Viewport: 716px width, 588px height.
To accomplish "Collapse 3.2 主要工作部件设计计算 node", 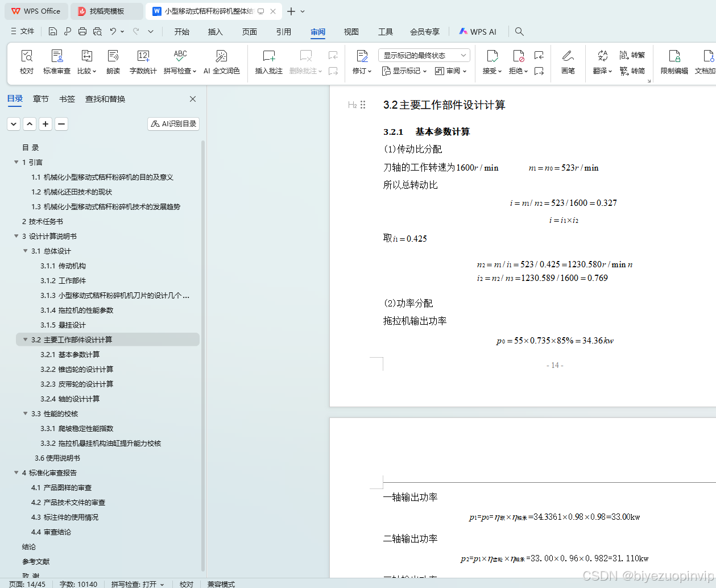I will point(25,339).
